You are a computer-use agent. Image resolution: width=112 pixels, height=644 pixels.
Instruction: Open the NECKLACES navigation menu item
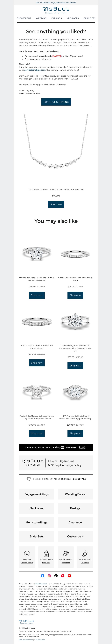point(73,18)
